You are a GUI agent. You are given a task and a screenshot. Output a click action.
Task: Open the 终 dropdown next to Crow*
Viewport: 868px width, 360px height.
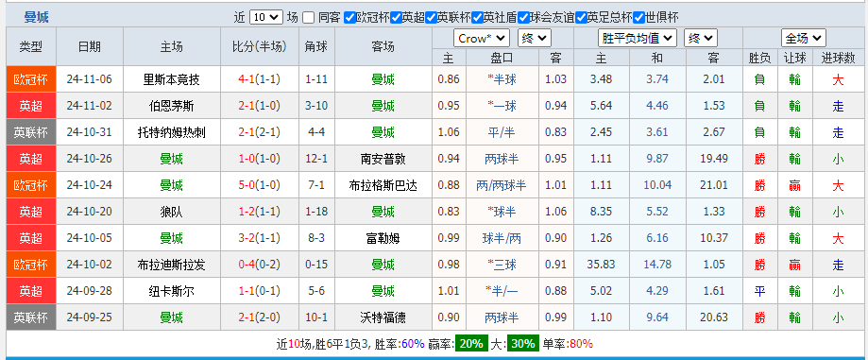point(535,38)
